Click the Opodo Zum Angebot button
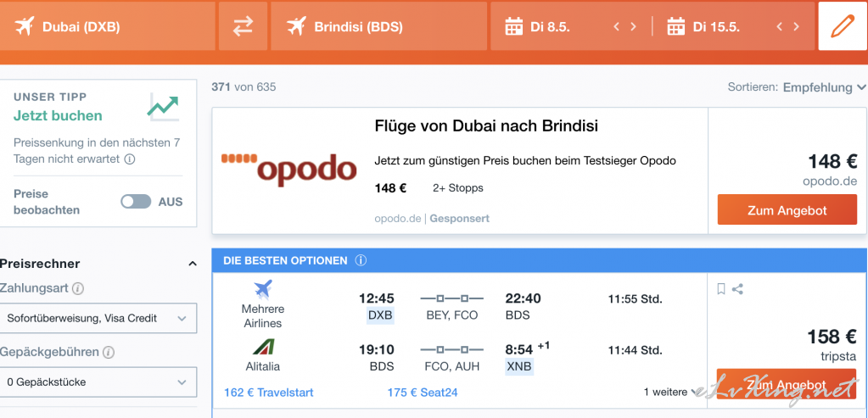 click(787, 210)
